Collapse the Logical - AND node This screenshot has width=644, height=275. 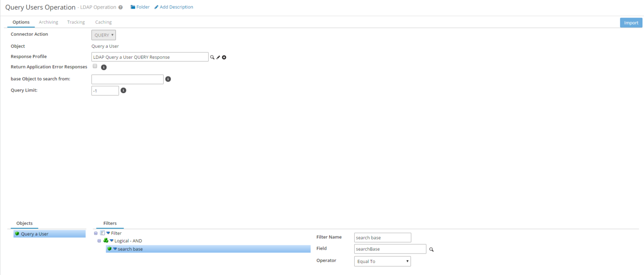tap(99, 241)
